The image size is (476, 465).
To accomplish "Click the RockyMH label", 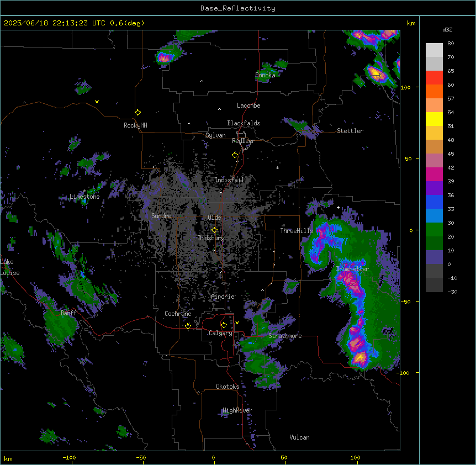I will click(x=135, y=125).
